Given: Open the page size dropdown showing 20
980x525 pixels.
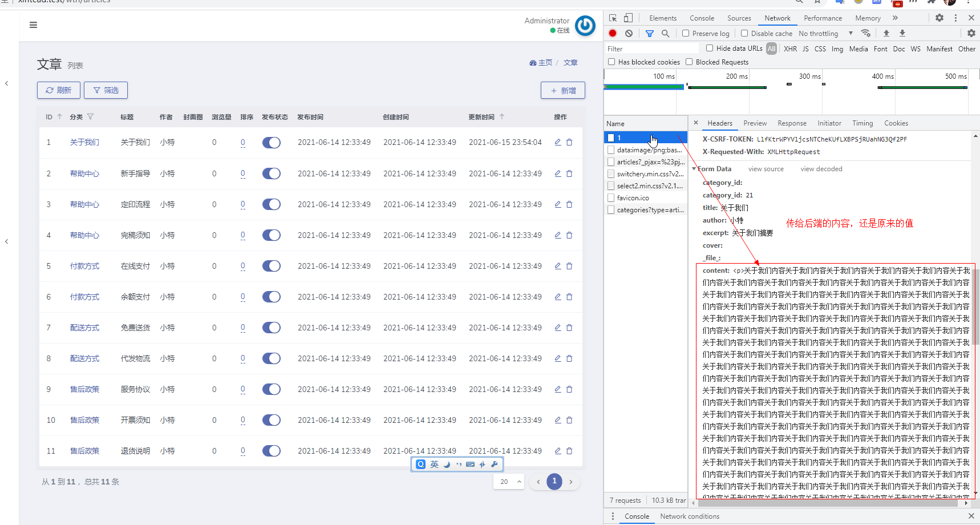Looking at the screenshot, I should (508, 482).
